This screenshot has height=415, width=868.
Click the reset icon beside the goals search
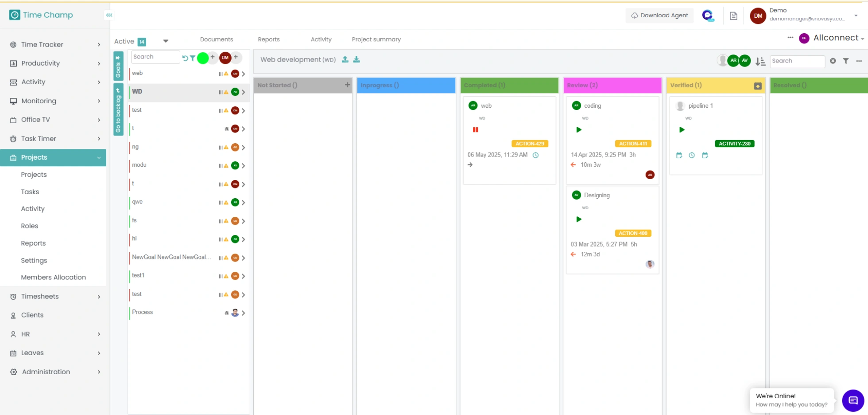point(184,58)
